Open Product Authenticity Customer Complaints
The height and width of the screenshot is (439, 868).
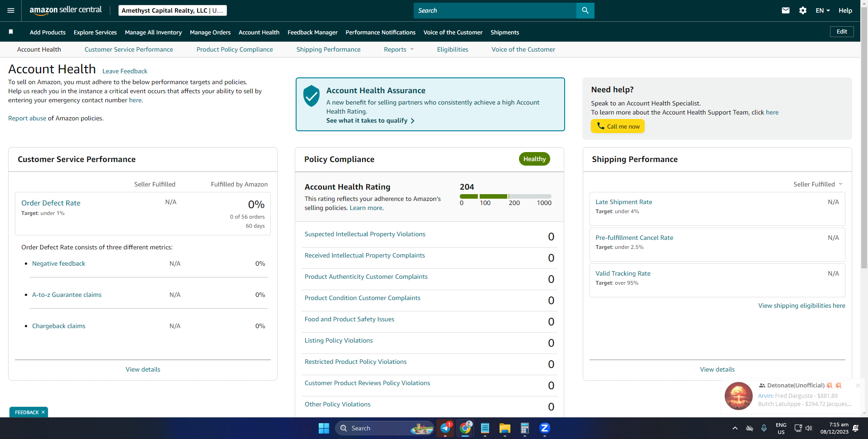[x=366, y=277]
